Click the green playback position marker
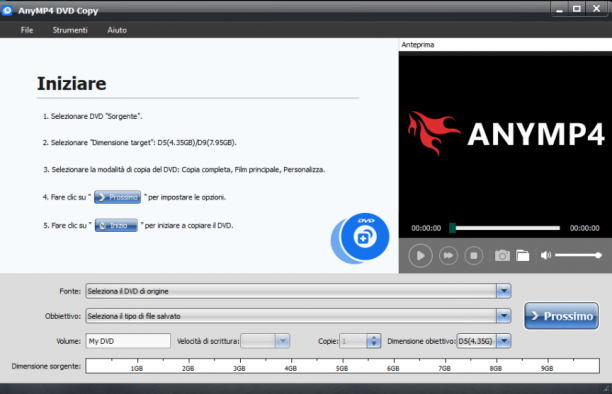 click(x=452, y=228)
